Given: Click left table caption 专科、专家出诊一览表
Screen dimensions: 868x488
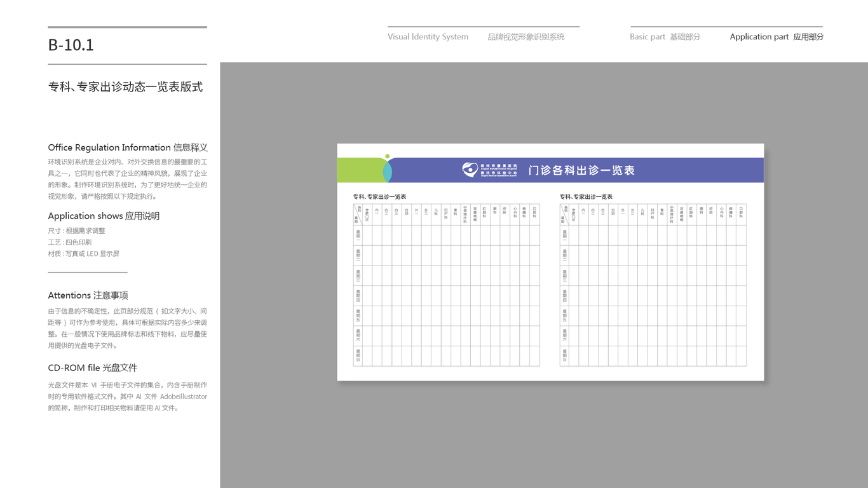Looking at the screenshot, I should 379,197.
